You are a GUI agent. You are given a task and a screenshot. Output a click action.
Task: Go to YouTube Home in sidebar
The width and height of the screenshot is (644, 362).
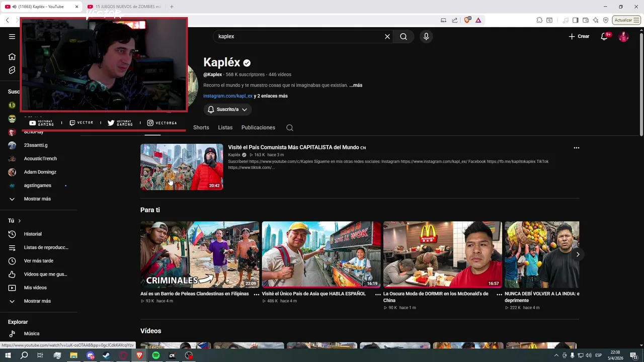(x=12, y=56)
